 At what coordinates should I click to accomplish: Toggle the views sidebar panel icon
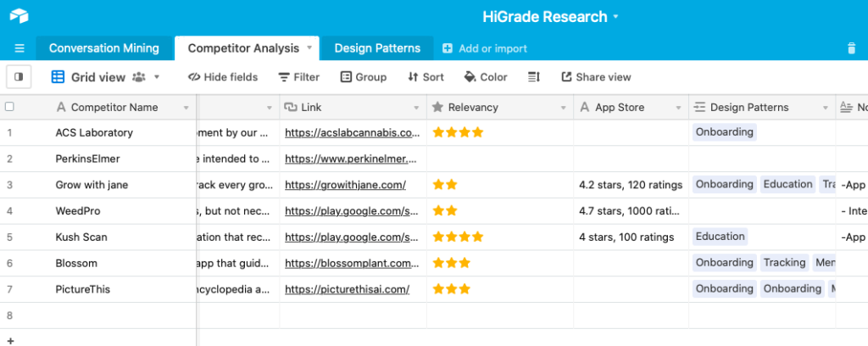pos(19,77)
